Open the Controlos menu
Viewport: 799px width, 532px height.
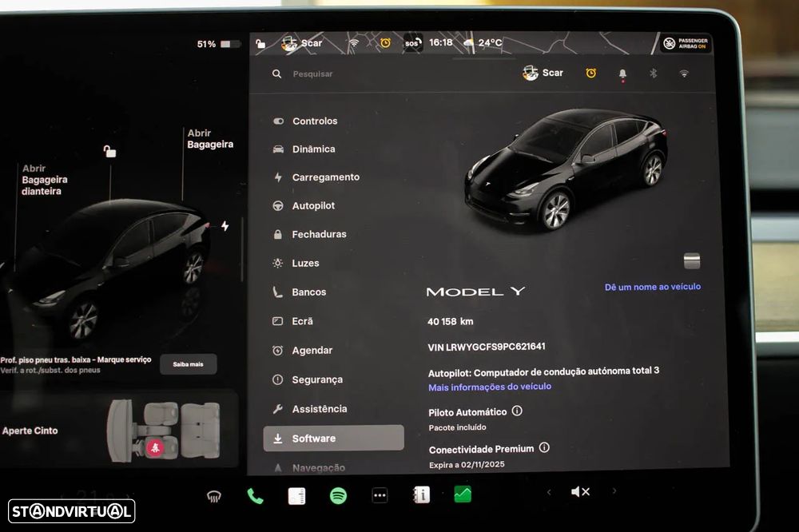pos(306,121)
